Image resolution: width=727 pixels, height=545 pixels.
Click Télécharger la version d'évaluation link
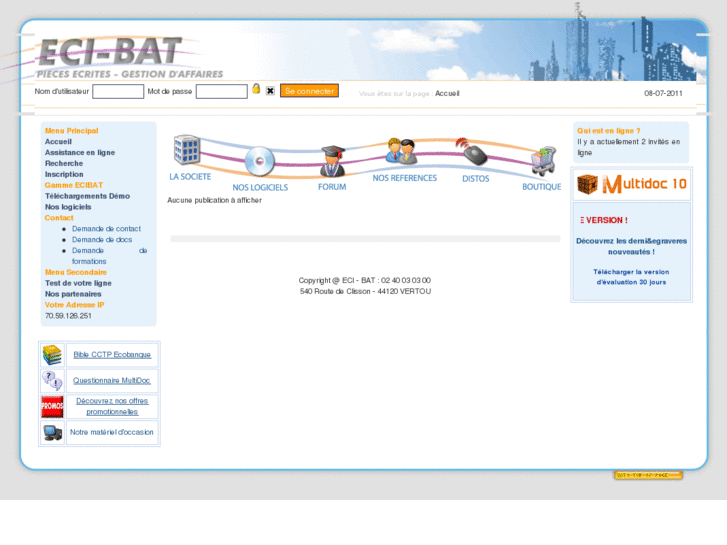tap(631, 277)
